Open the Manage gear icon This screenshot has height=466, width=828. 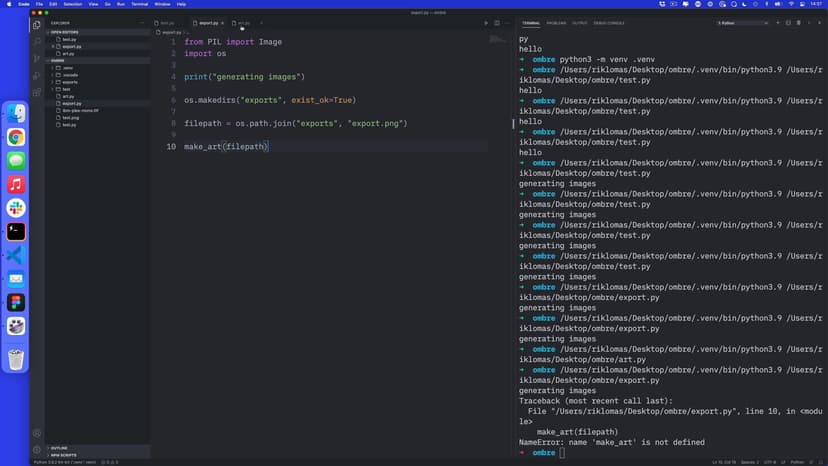[x=37, y=449]
